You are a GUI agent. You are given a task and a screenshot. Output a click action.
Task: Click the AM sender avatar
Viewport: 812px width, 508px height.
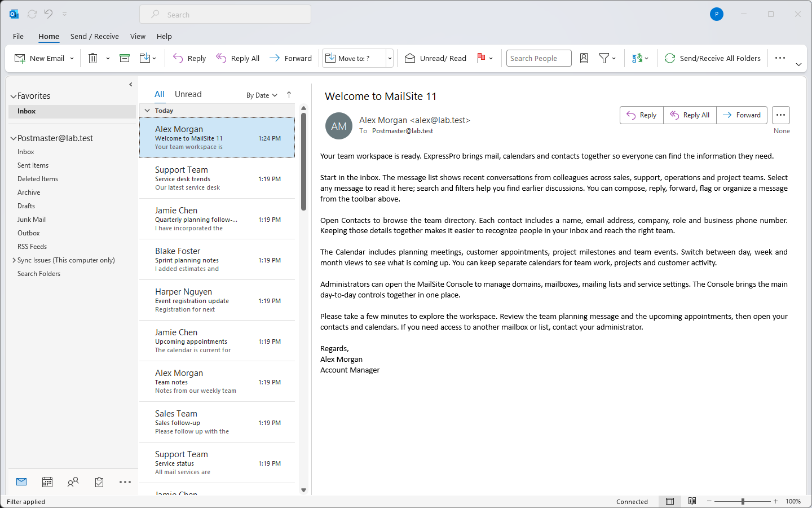coord(339,126)
